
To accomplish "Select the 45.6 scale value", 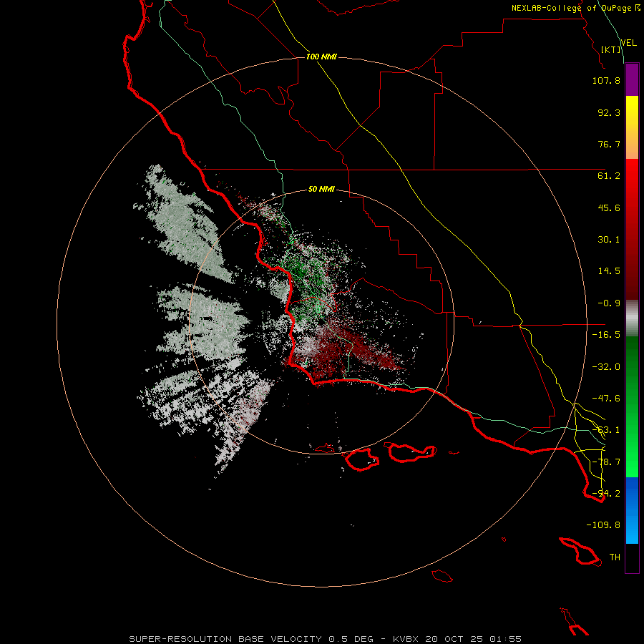I will [609, 208].
